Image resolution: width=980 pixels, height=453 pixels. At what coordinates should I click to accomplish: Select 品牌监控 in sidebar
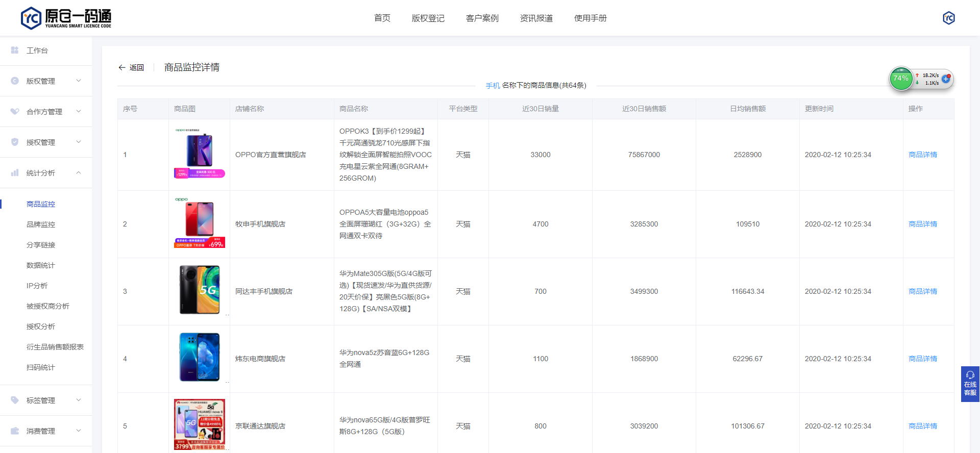coord(41,224)
